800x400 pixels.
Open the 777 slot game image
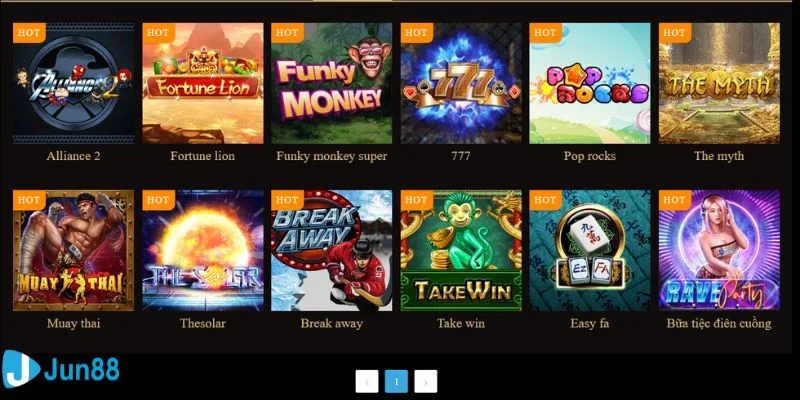point(461,83)
